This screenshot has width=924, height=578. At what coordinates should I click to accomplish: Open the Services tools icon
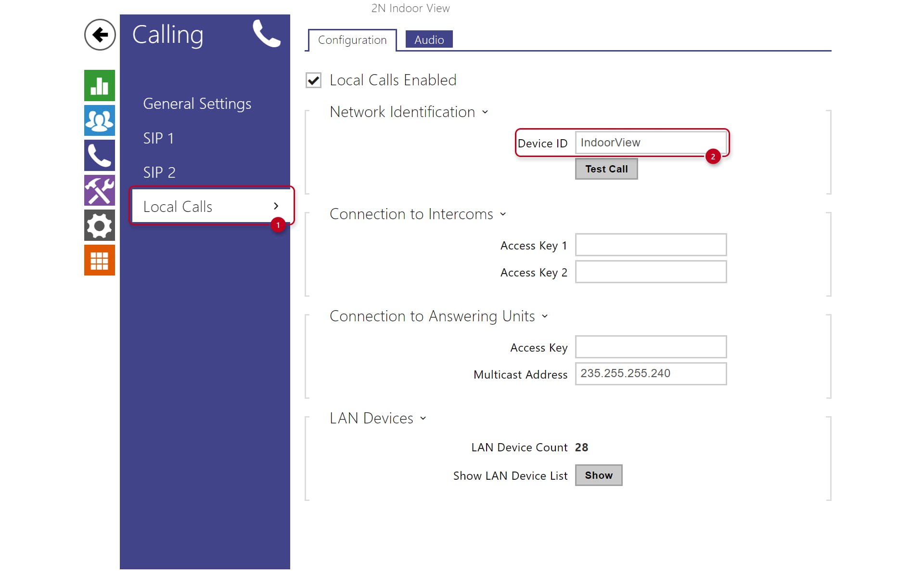100,190
